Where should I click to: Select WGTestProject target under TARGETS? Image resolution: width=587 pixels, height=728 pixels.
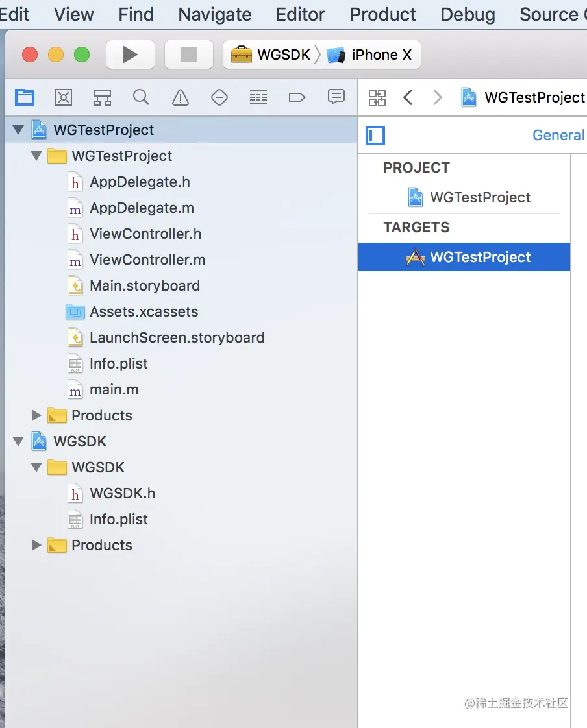(464, 257)
